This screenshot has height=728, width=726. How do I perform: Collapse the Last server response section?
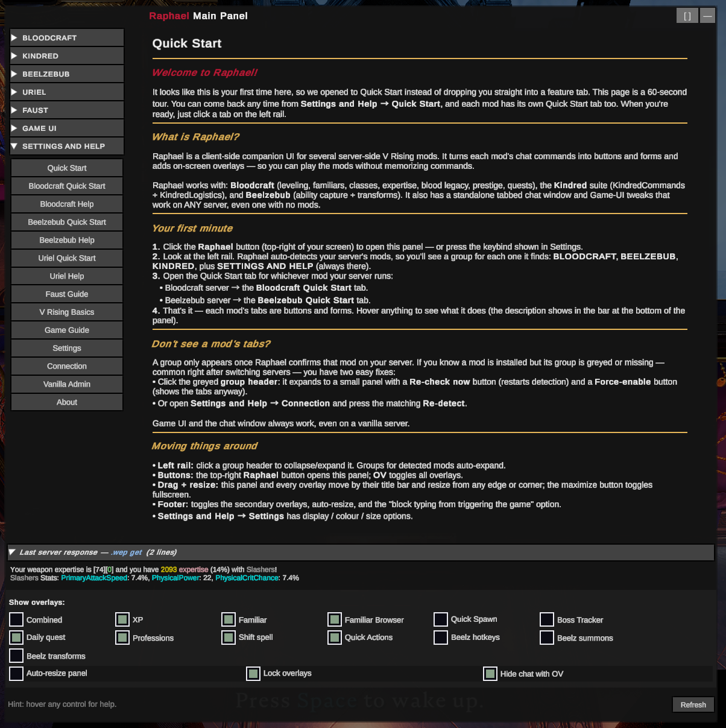tap(361, 552)
